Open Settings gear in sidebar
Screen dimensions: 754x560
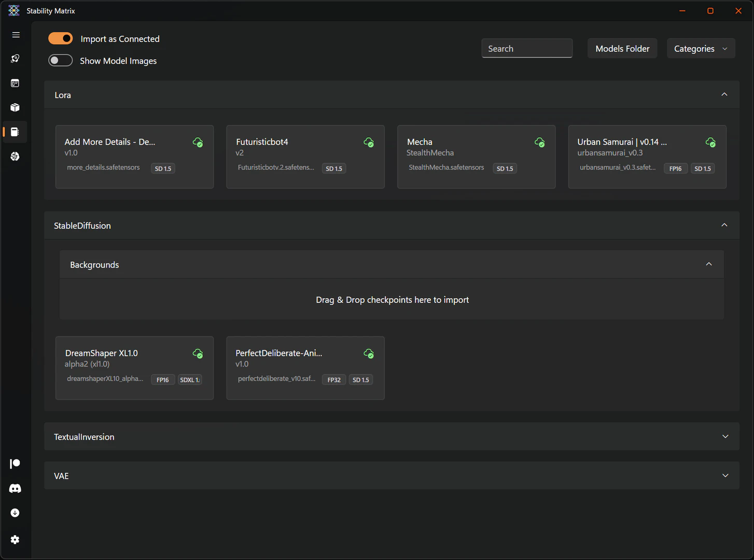15,540
